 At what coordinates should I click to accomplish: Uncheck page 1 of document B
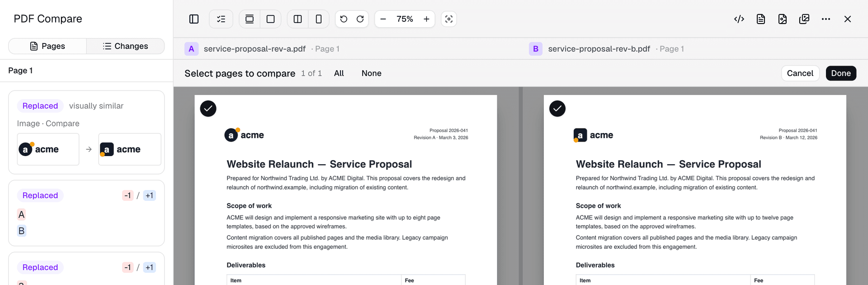pyautogui.click(x=557, y=109)
